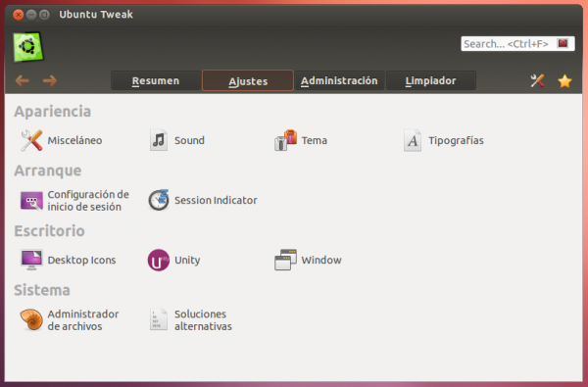Click the Tema label text
Image resolution: width=588 pixels, height=387 pixels.
315,141
